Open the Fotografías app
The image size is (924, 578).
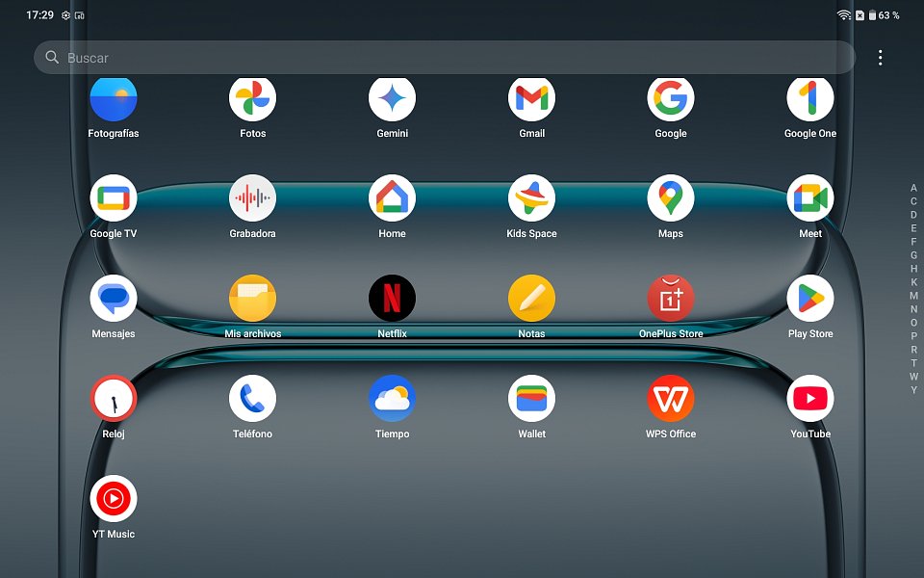point(114,99)
